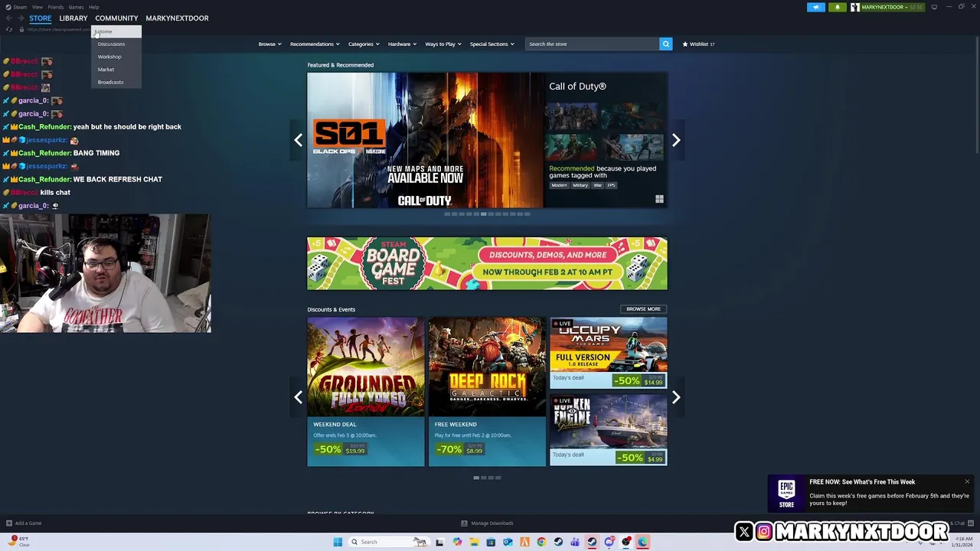Click the profile avatar in the top bar
Screen dimensions: 980x551
pyautogui.click(x=855, y=7)
